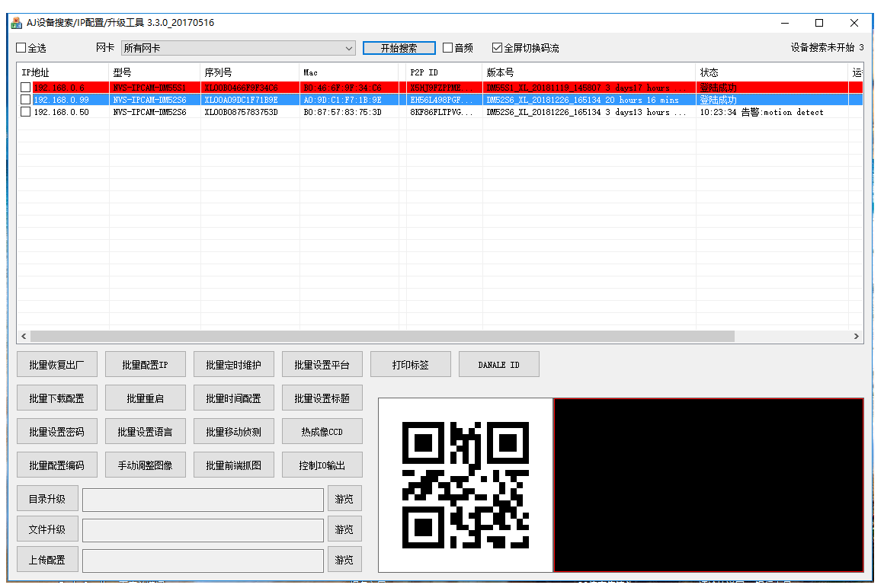Click the 批量重启 batch reboot button
This screenshot has height=588, width=884.
(146, 398)
